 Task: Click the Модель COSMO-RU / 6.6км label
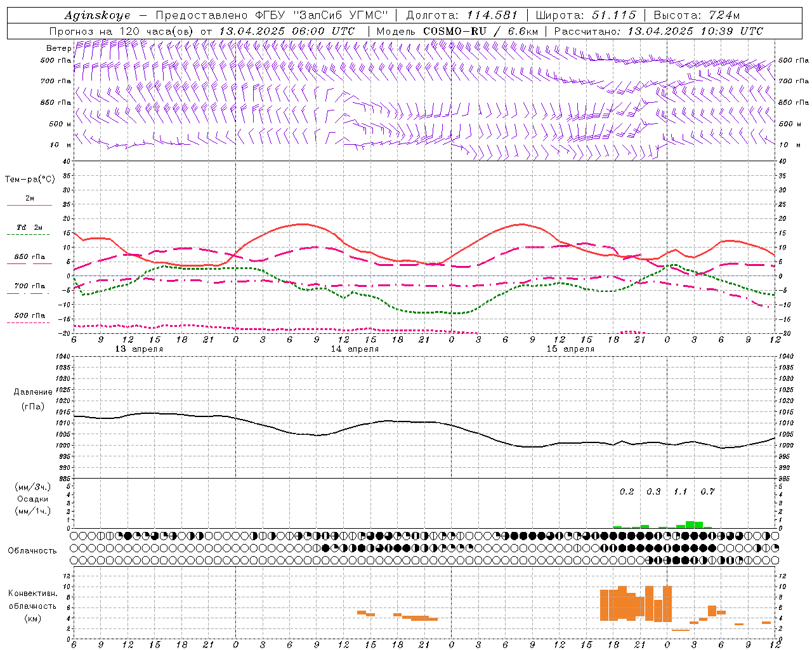457,31
